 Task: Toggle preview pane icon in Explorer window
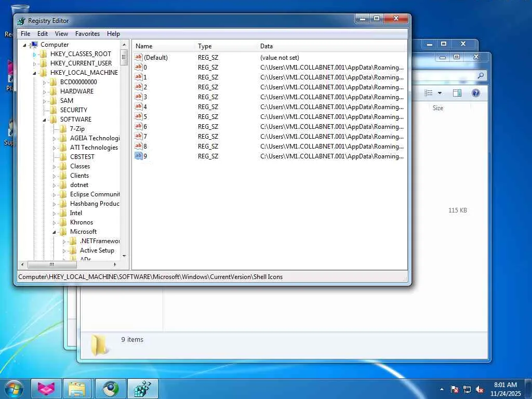[x=457, y=93]
